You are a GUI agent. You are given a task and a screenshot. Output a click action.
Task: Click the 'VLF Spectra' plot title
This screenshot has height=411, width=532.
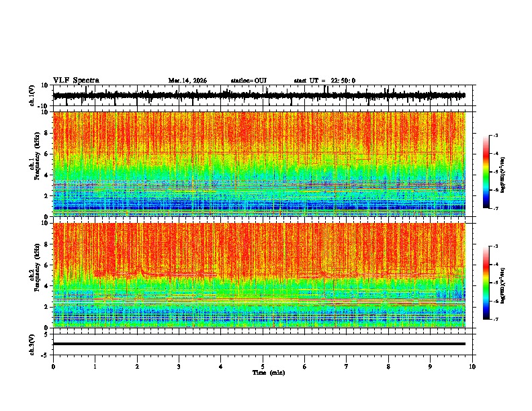(x=76, y=81)
